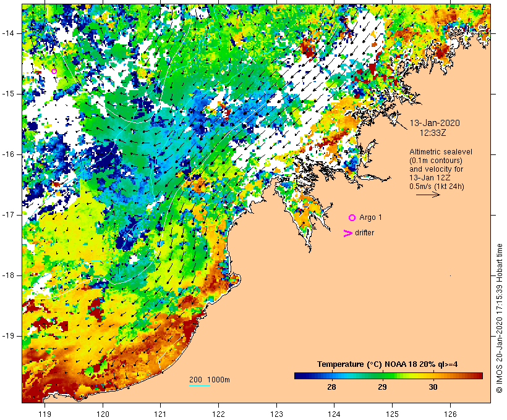The width and height of the screenshot is (507, 420).
Task: Click the 'Altimetric sealevel' caption line
Action: click(441, 152)
